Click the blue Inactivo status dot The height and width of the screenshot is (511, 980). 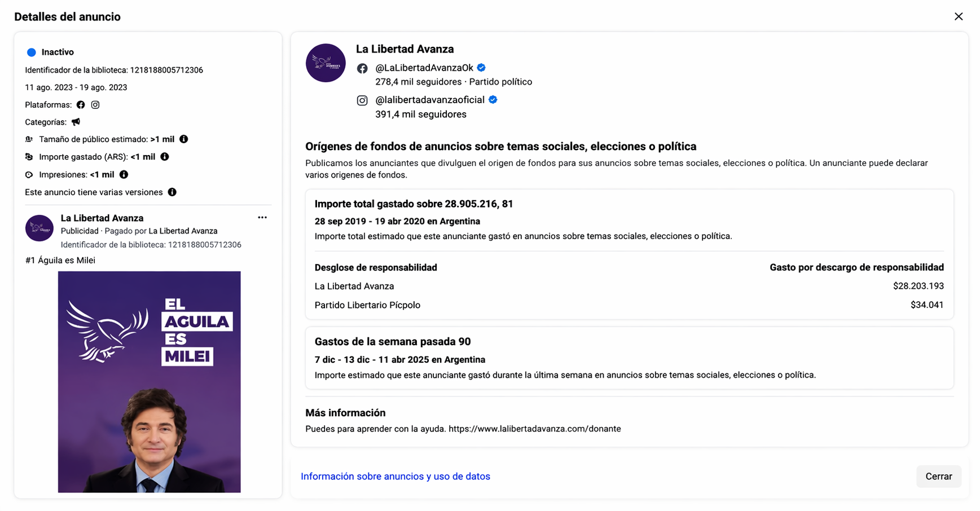pos(32,52)
